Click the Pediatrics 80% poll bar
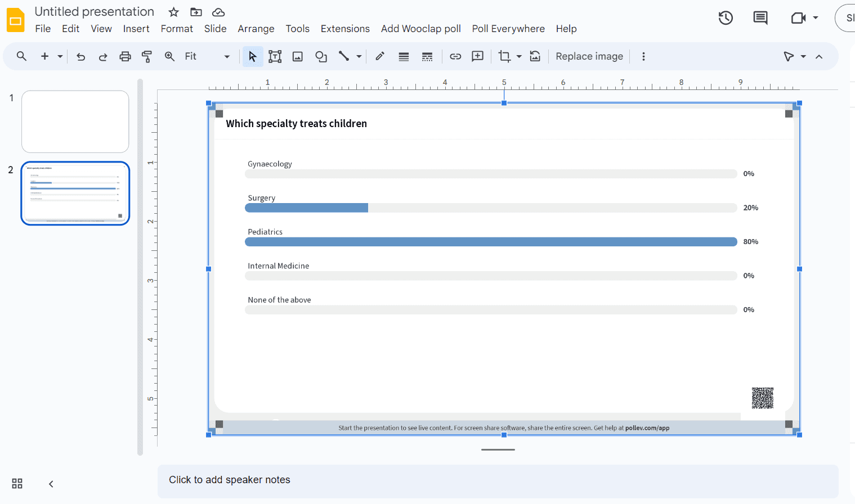 point(491,242)
